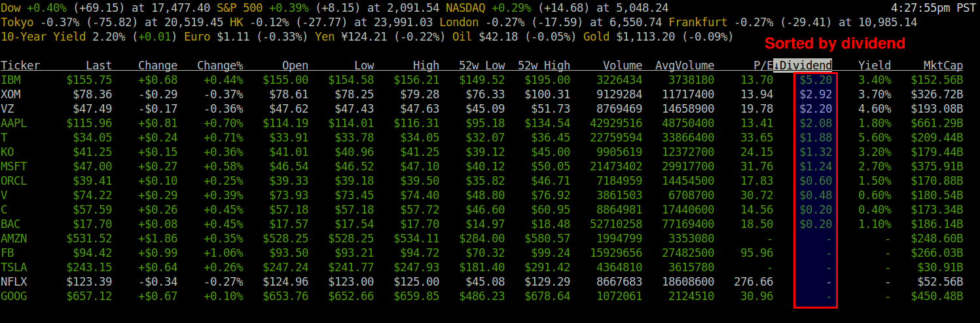Viewport: 980px width, 323px height.
Task: Click the Open column header
Action: point(295,66)
